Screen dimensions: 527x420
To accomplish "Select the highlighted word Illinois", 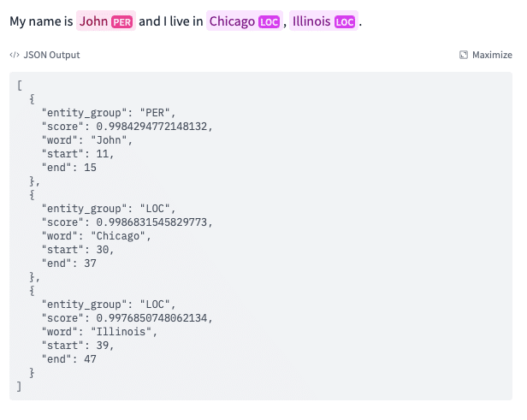I will click(x=311, y=21).
